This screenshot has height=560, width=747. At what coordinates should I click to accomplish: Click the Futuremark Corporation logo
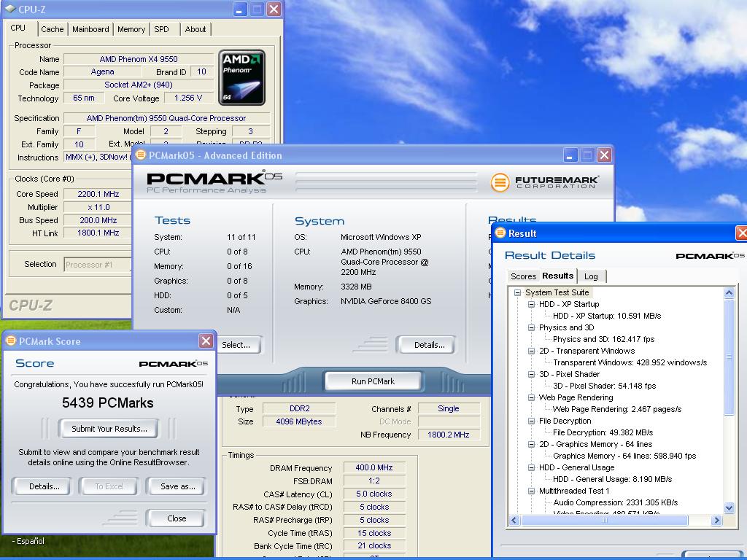click(x=545, y=182)
